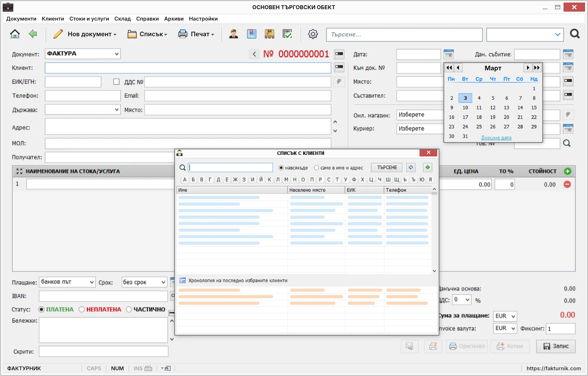Image resolution: width=588 pixels, height=376 pixels.
Task: Click the red minus icon on row 1
Action: pos(567,184)
